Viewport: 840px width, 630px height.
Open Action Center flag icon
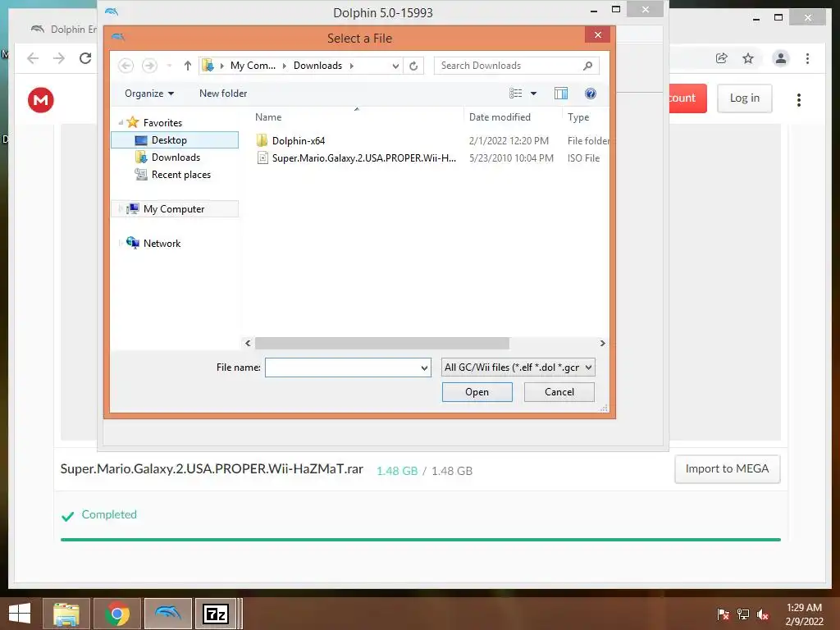(723, 614)
